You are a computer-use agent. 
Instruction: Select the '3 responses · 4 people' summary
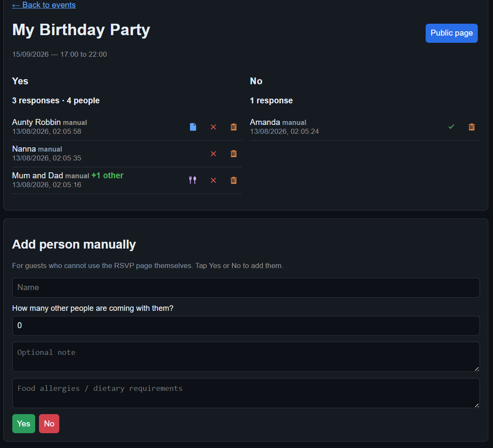(55, 100)
